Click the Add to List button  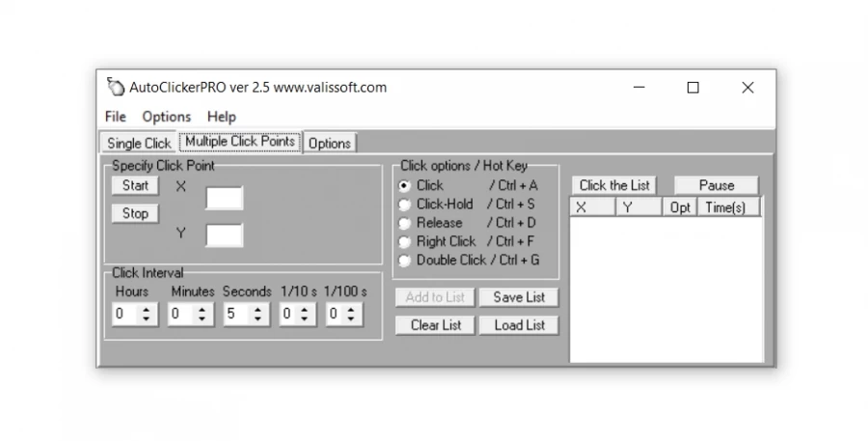pos(435,297)
